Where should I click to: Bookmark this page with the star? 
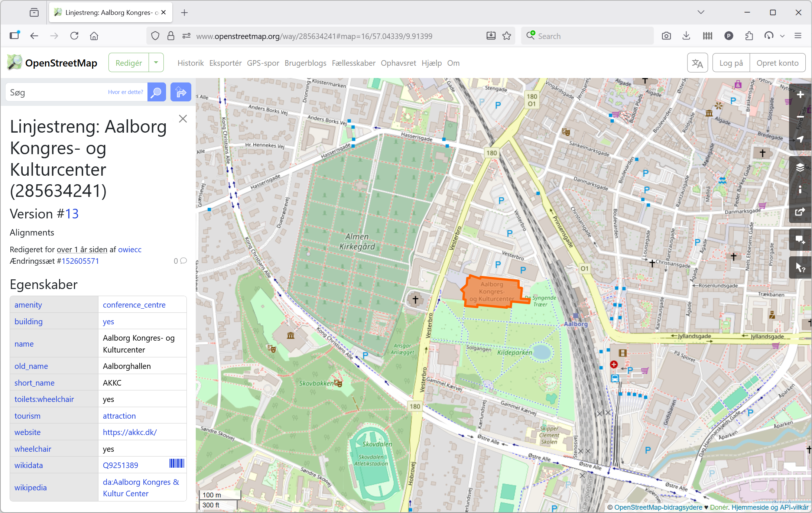tap(507, 36)
